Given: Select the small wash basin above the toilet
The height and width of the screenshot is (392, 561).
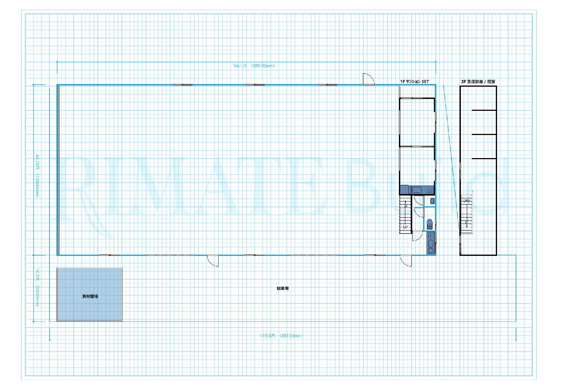Looking at the screenshot, I should coord(432,201).
